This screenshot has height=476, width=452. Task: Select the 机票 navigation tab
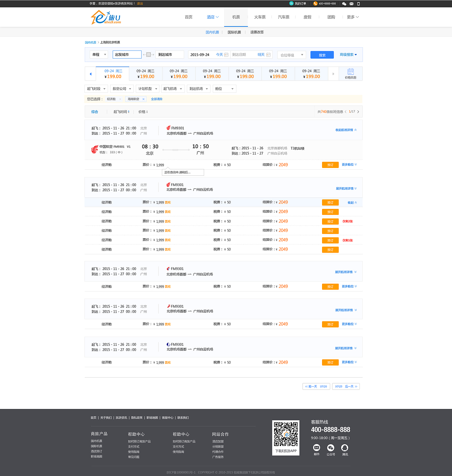click(x=236, y=17)
